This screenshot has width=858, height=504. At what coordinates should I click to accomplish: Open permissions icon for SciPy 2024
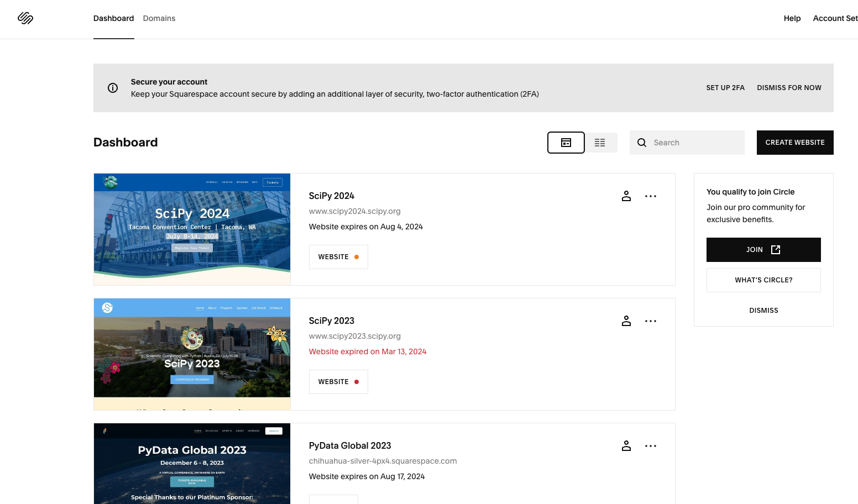(626, 196)
